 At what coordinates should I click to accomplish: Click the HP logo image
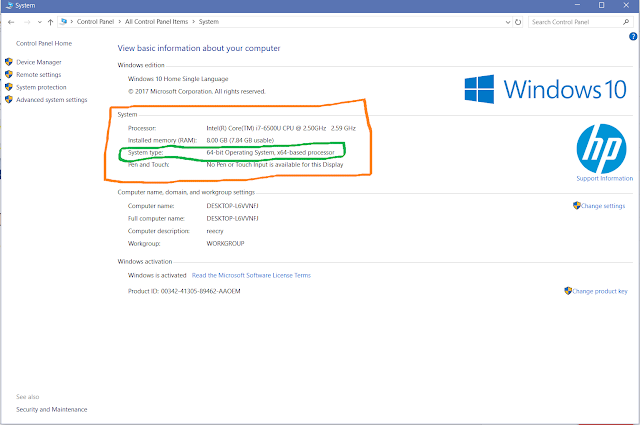(x=602, y=149)
